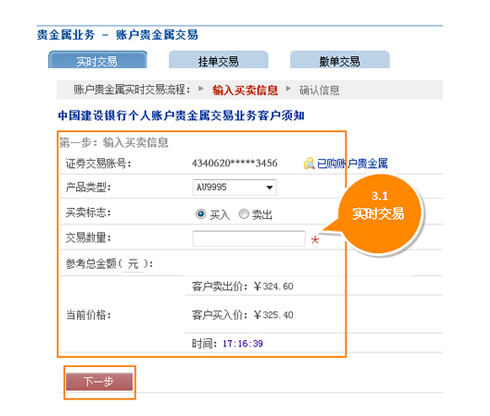Open the 客户须知 blue heading link
The image size is (490, 416).
[181, 115]
